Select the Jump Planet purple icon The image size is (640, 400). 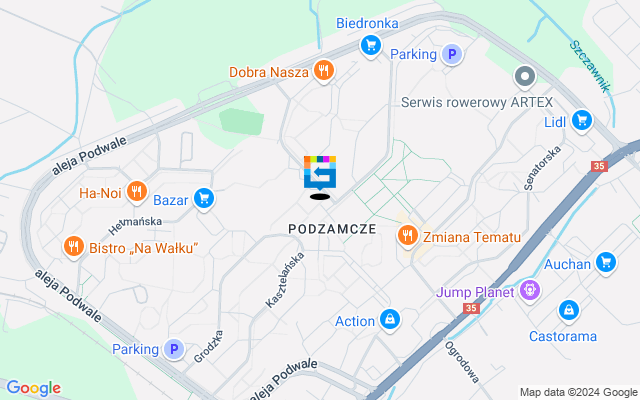point(530,291)
